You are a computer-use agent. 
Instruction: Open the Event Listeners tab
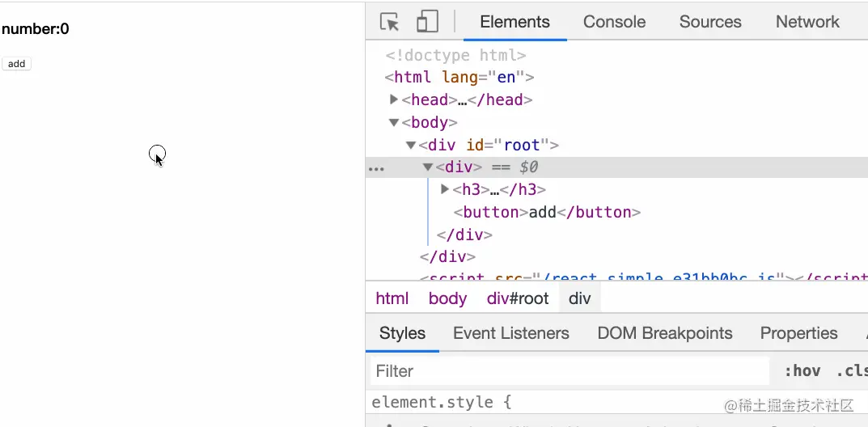(x=511, y=333)
